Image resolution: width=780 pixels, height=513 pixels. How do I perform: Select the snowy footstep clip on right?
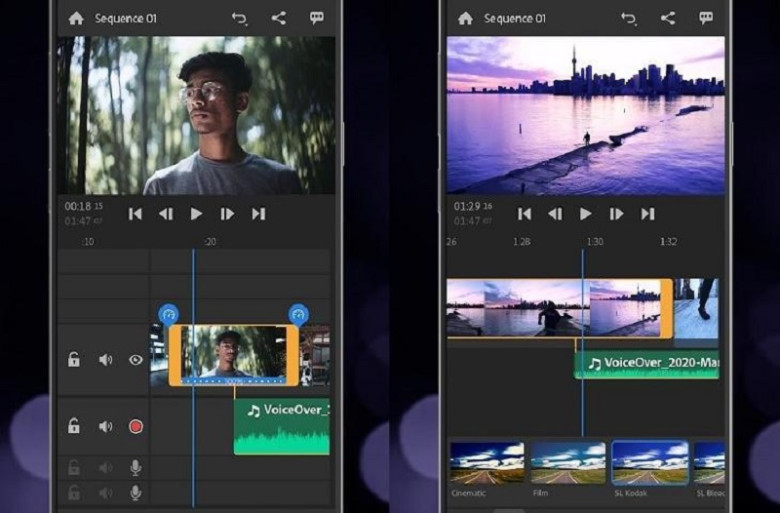click(x=696, y=309)
